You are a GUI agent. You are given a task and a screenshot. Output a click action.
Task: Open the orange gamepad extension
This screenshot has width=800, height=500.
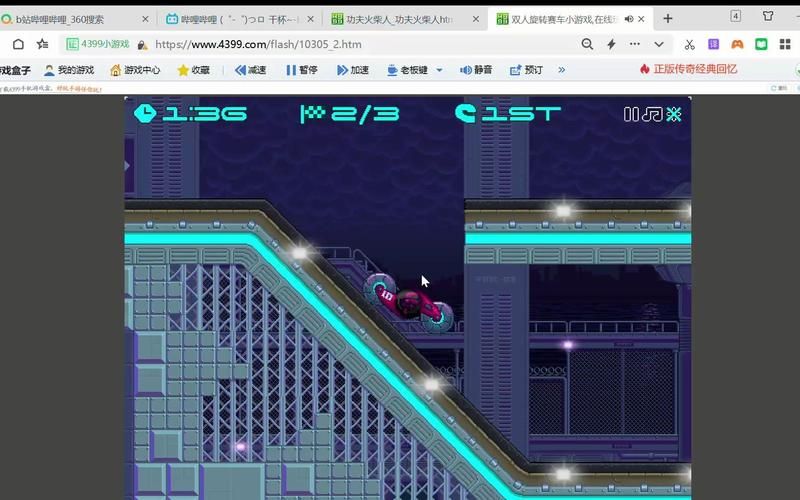point(737,44)
